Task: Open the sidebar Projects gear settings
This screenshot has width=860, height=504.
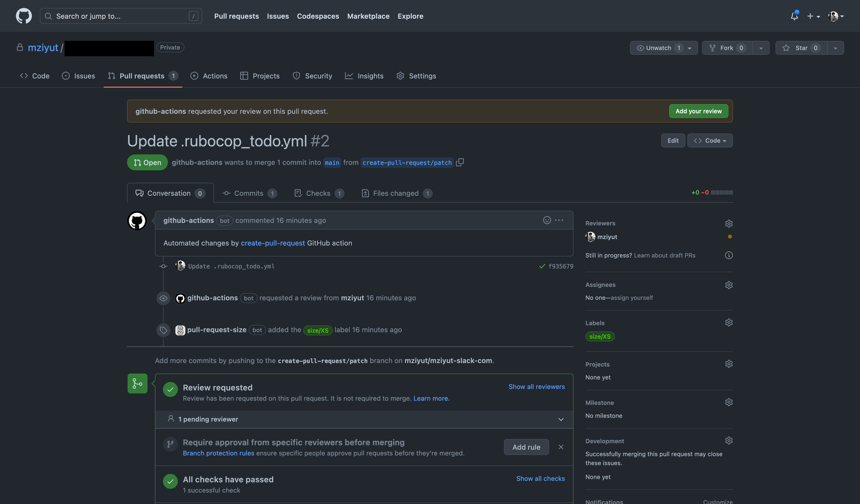Action: click(729, 364)
